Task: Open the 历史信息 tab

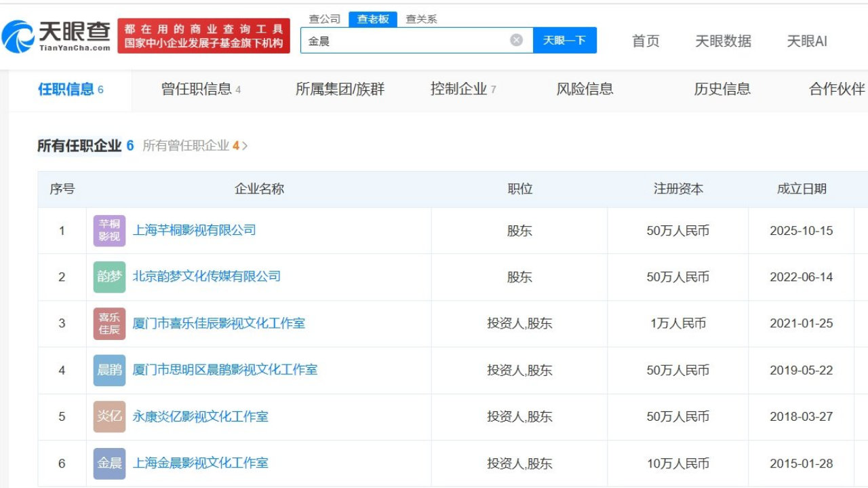Action: click(722, 89)
